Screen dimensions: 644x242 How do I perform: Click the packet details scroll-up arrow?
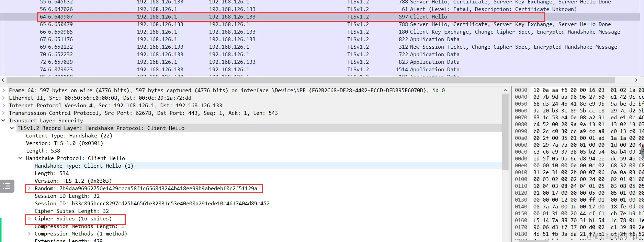pyautogui.click(x=505, y=90)
